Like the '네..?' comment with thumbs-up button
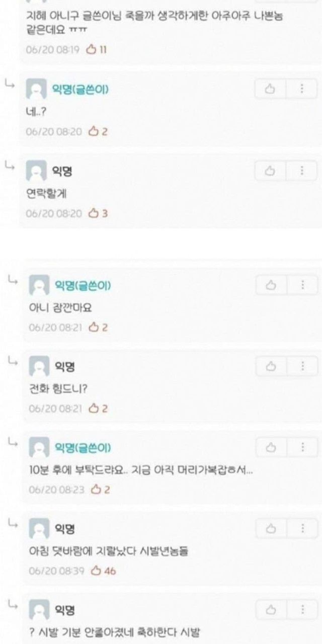 tap(270, 89)
